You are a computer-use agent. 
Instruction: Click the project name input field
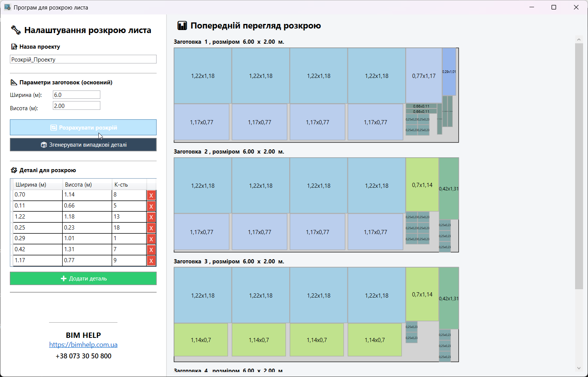pos(83,59)
